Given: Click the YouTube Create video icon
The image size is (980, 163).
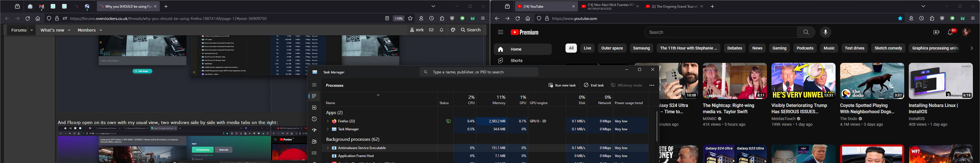Looking at the screenshot, I should [x=936, y=32].
